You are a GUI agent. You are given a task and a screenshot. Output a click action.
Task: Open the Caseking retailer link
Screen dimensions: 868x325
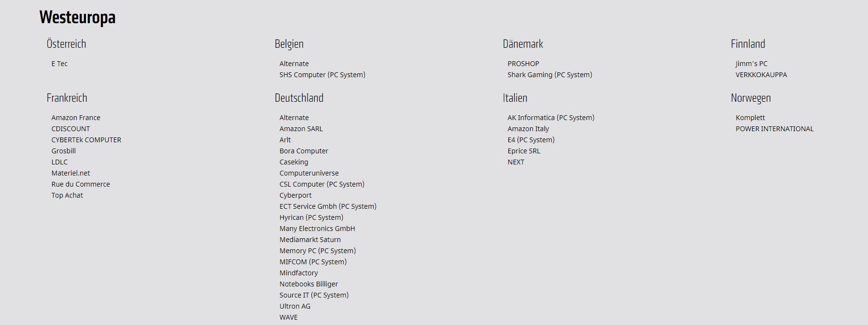coord(294,162)
